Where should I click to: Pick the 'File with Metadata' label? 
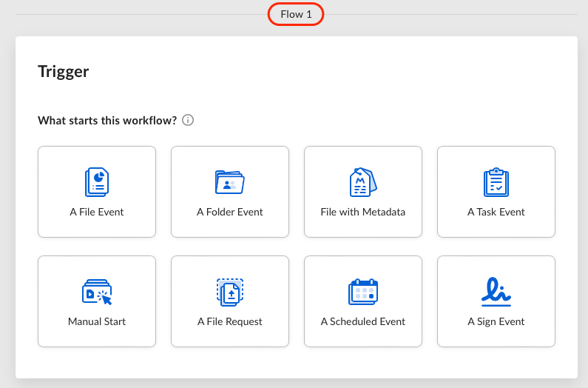click(x=363, y=212)
